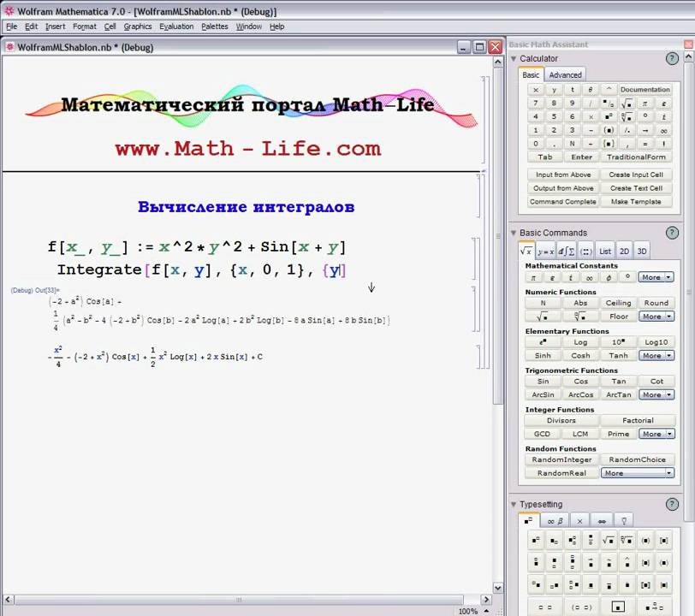The image size is (695, 616).
Task: Open the Insert menu
Action: (x=55, y=27)
